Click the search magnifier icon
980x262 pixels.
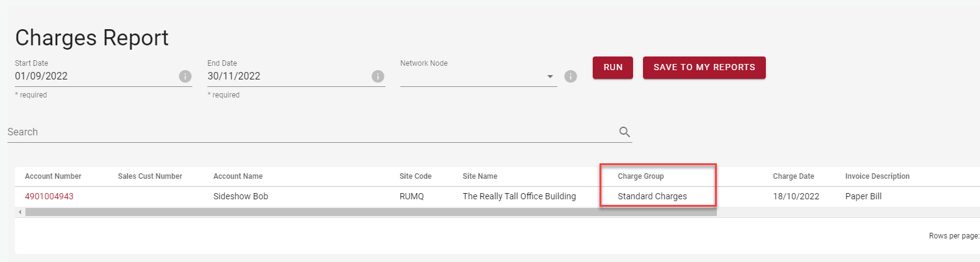click(x=624, y=132)
